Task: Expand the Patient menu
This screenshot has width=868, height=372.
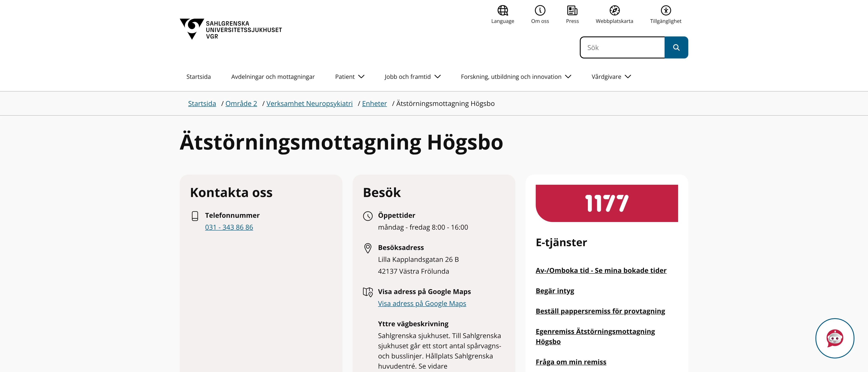Action: pyautogui.click(x=349, y=77)
